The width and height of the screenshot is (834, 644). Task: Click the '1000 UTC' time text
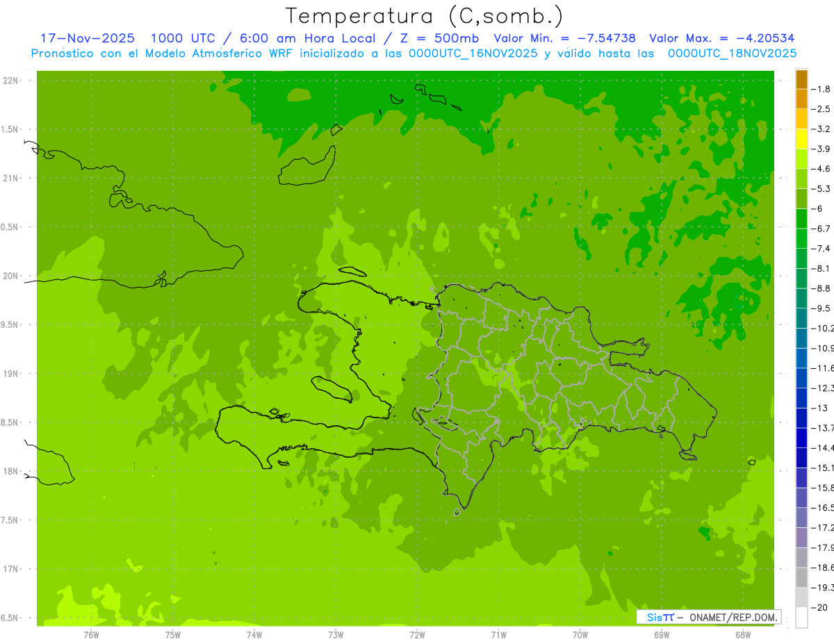[x=182, y=38]
